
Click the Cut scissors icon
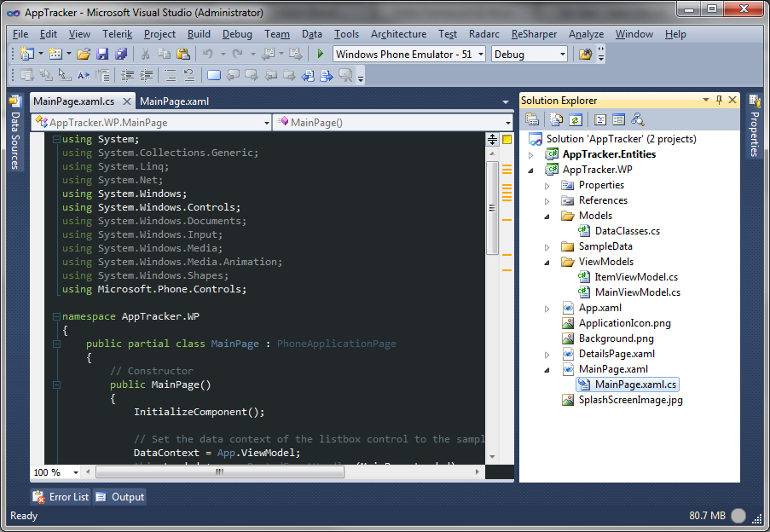tap(145, 54)
